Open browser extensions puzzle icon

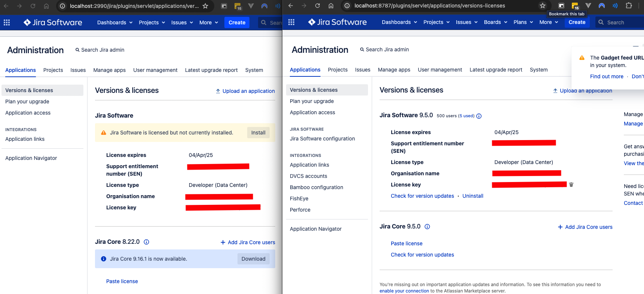pyautogui.click(x=629, y=6)
